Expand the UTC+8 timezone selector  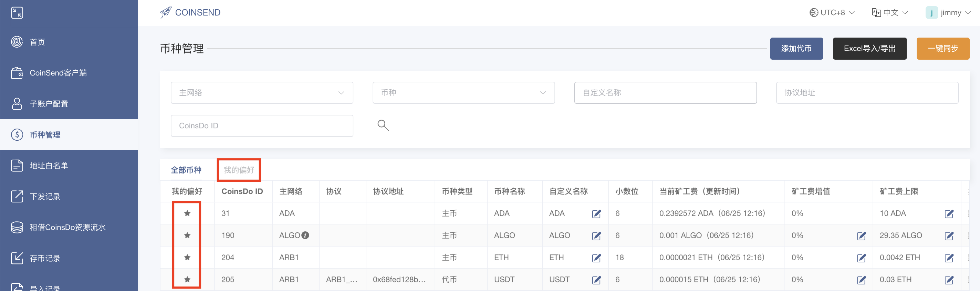point(832,12)
